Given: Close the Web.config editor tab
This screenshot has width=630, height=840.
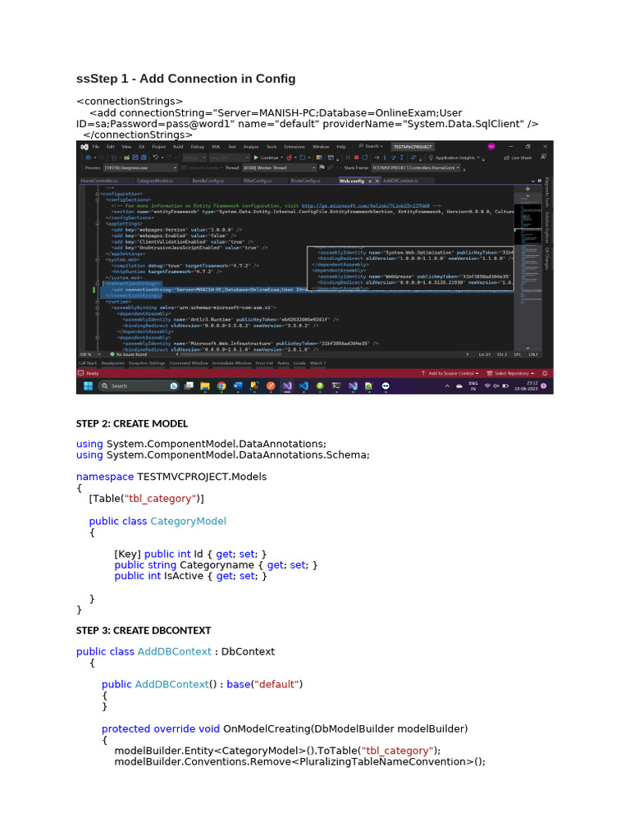Looking at the screenshot, I should coord(377,181).
